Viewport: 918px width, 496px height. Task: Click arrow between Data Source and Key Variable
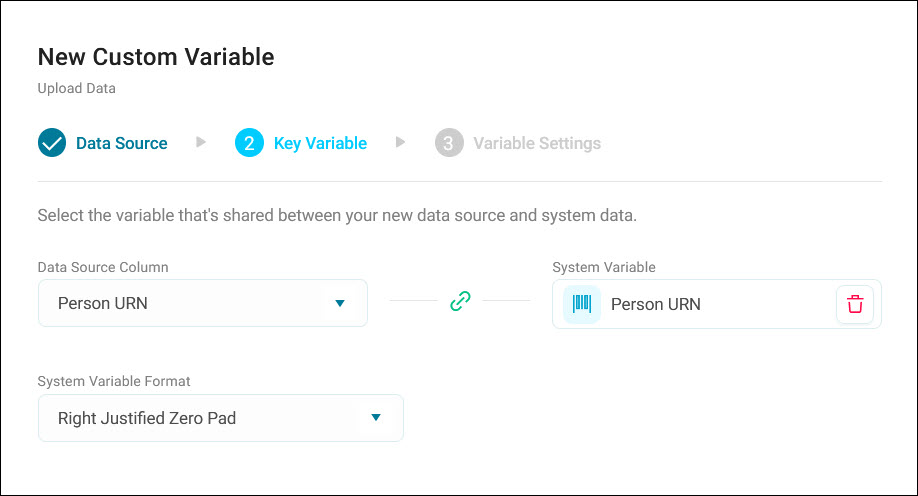tap(201, 142)
